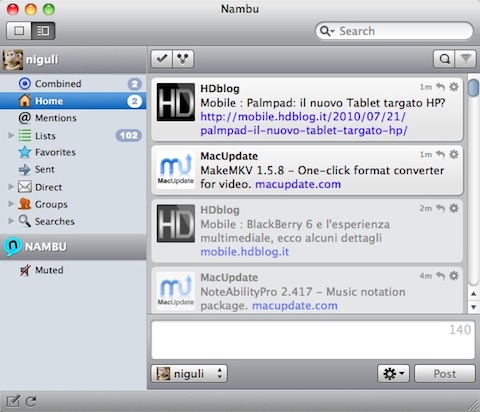480x412 pixels.
Task: Click the timeline scrollbar thumb
Action: click(473, 88)
